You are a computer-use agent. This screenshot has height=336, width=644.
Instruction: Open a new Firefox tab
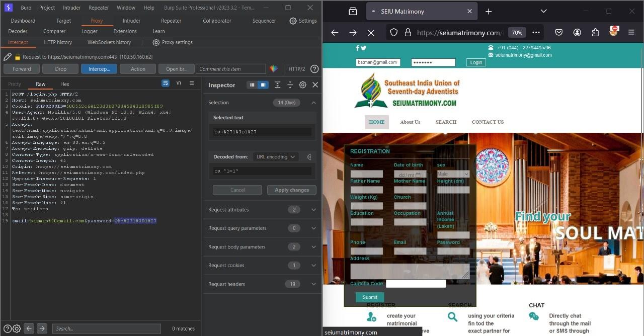[x=489, y=11]
